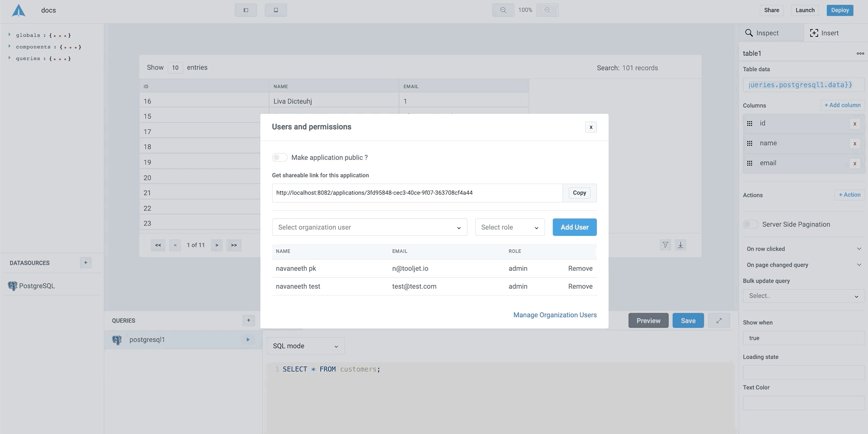
Task: Switch to the Insert tab
Action: tap(824, 33)
